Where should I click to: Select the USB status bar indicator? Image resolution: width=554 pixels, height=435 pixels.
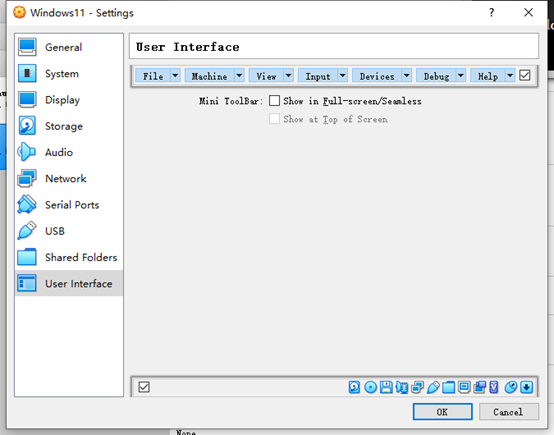pos(433,387)
